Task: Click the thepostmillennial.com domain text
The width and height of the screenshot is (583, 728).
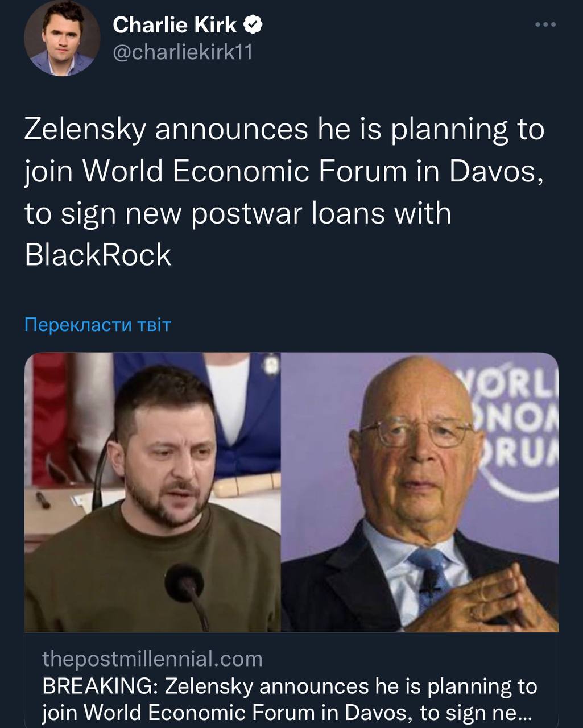Action: 152,659
